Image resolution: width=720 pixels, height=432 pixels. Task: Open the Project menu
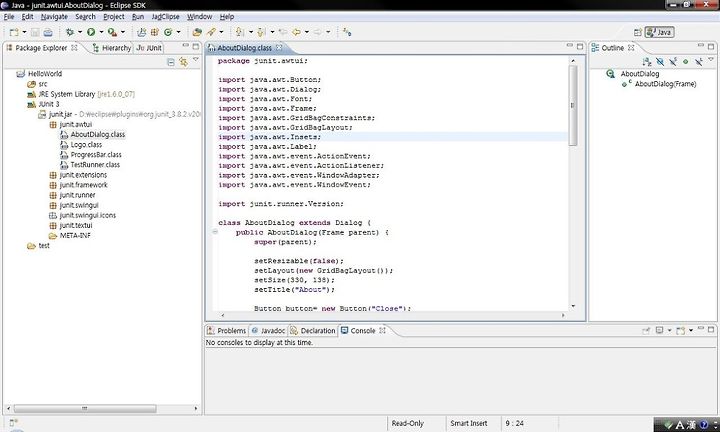tap(114, 17)
